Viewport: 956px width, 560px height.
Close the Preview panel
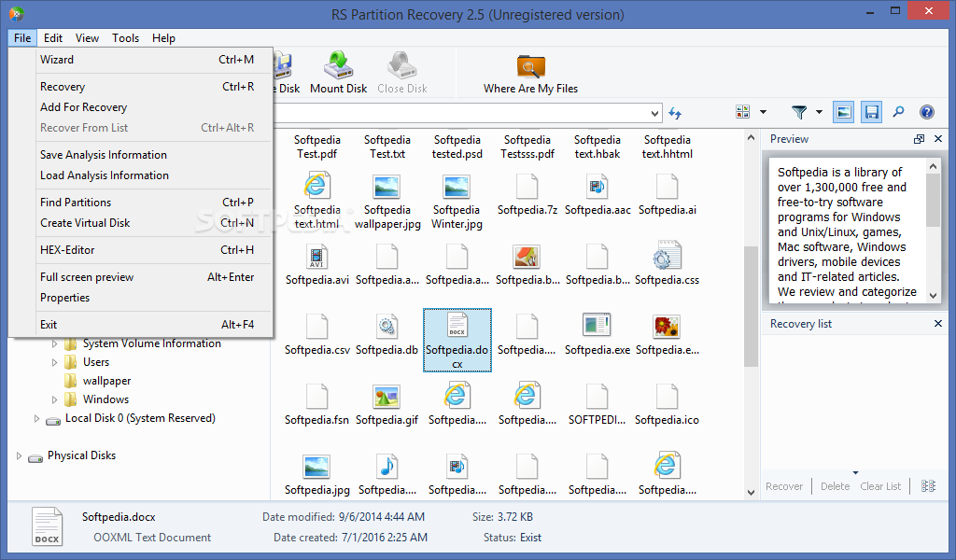coord(938,139)
